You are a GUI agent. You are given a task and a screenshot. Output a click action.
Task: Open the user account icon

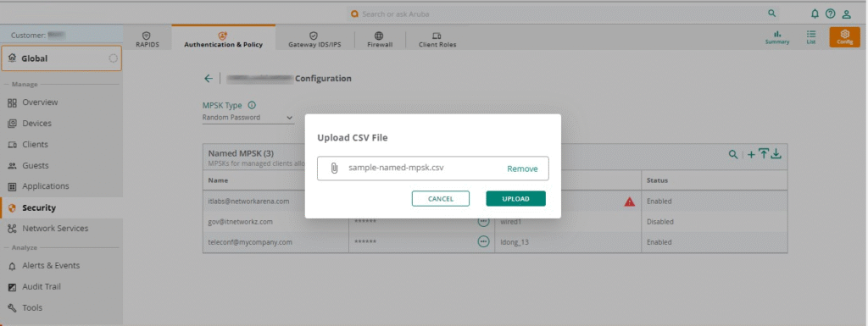coord(847,14)
